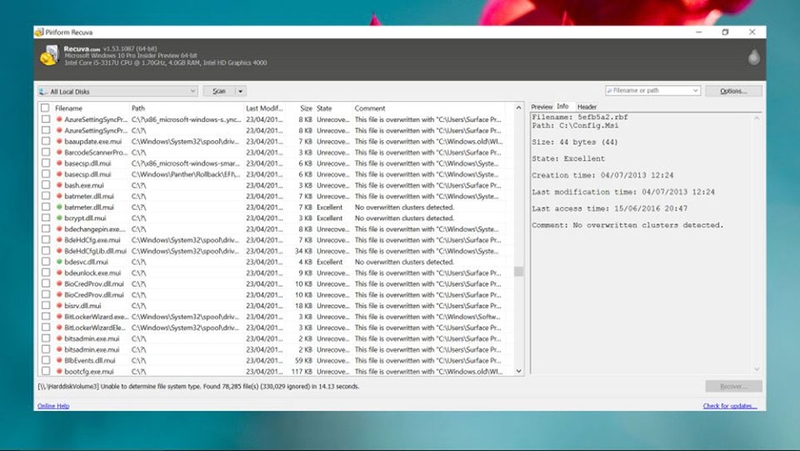Image resolution: width=800 pixels, height=451 pixels.
Task: Click the red status dot for baaupdate.exe.mui
Action: pos(59,141)
